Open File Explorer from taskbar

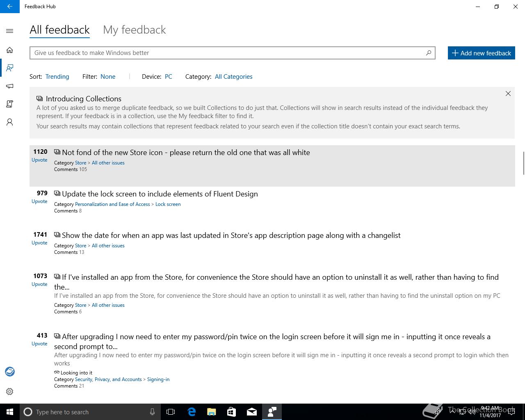click(212, 412)
